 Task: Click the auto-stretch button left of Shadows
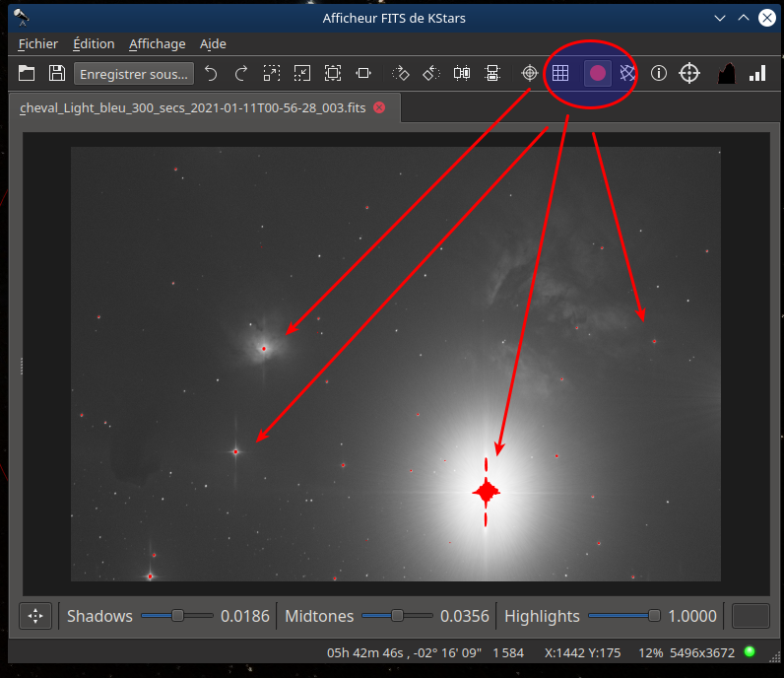[x=35, y=616]
